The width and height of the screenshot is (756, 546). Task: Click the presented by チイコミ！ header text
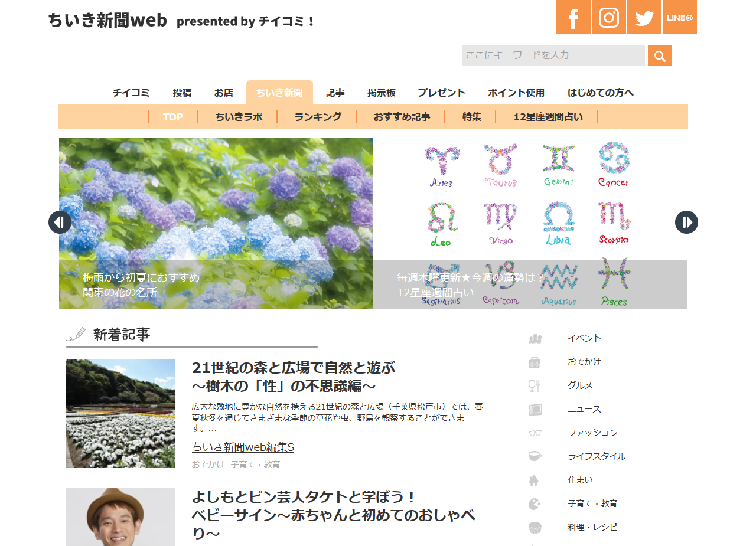point(246,21)
